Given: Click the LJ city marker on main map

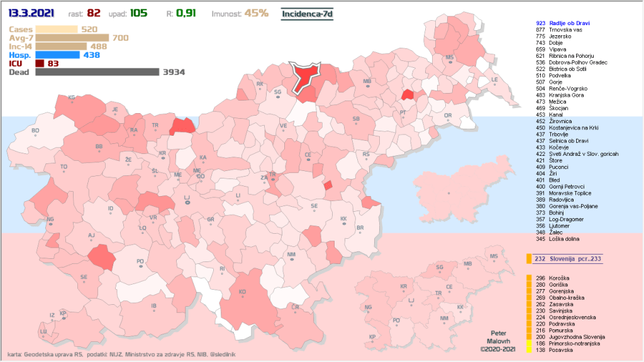Looking at the screenshot, I should pyautogui.click(x=186, y=200).
